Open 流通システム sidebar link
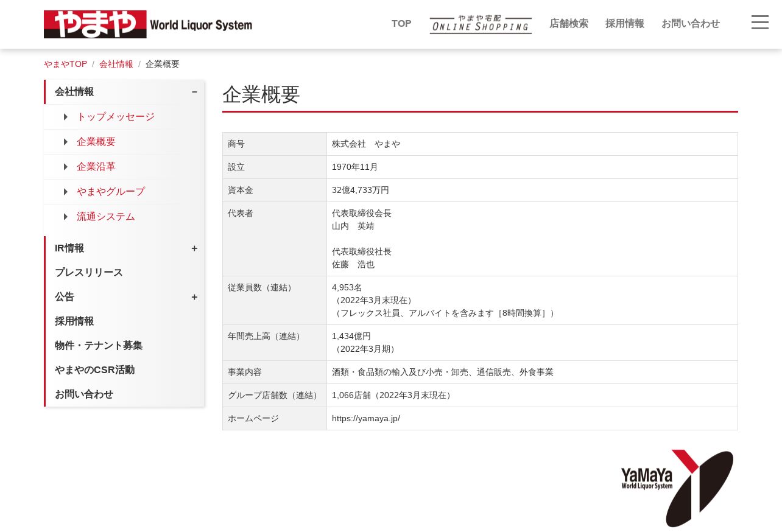 tap(106, 217)
